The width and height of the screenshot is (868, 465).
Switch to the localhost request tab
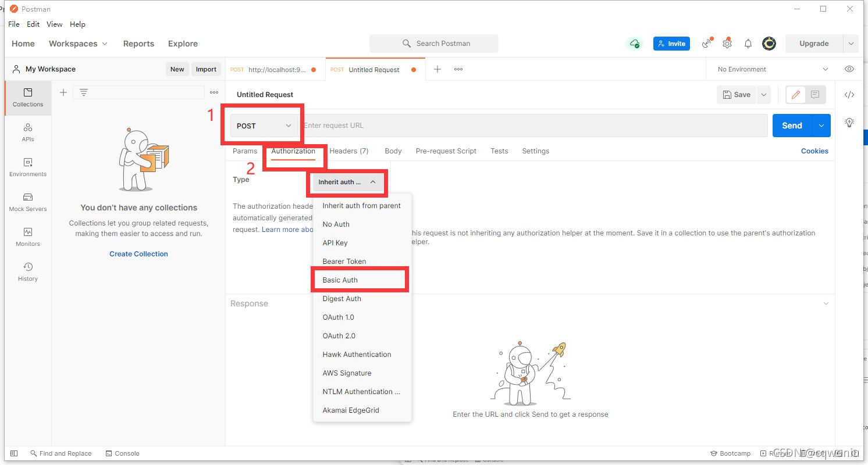(x=275, y=70)
